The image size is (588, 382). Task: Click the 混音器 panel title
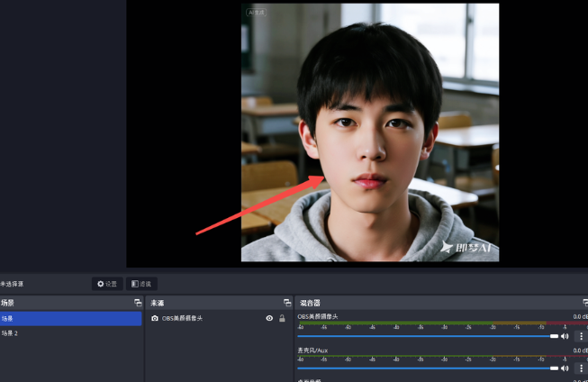tap(310, 303)
